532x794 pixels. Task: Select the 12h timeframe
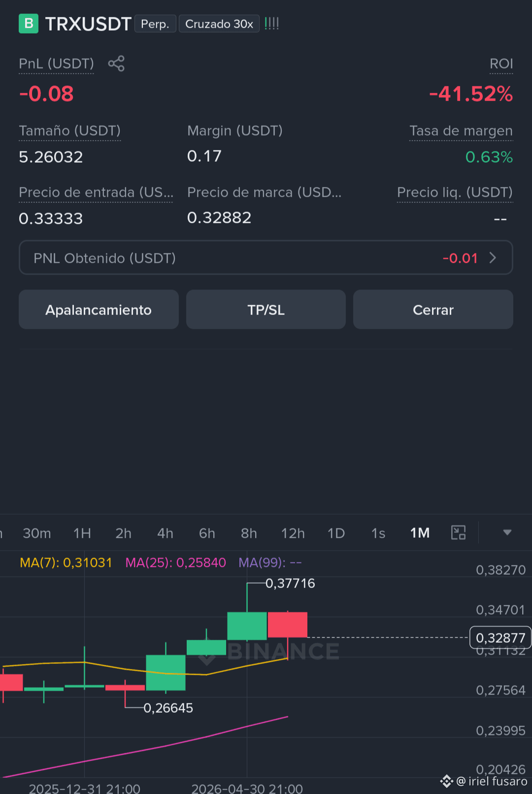(x=293, y=533)
